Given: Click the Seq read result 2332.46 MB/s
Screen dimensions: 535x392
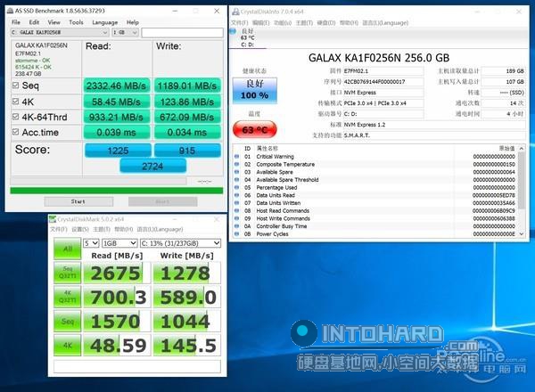Looking at the screenshot, I should click(x=116, y=86).
